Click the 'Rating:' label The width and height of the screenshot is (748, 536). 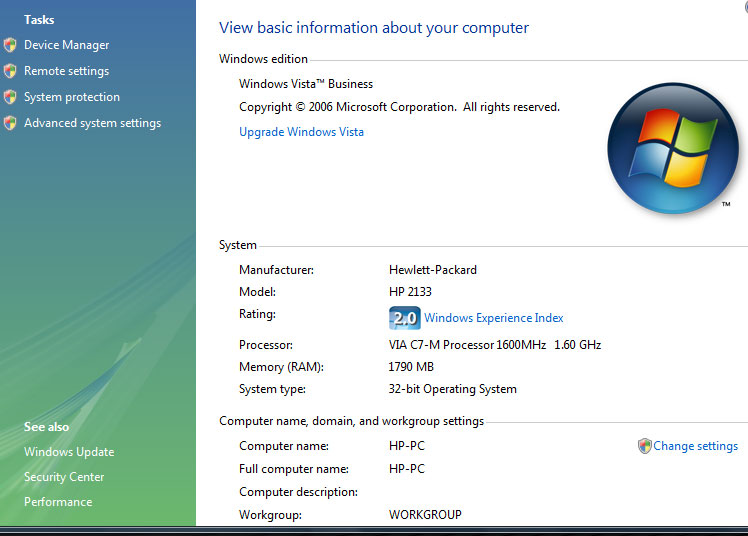coord(257,314)
